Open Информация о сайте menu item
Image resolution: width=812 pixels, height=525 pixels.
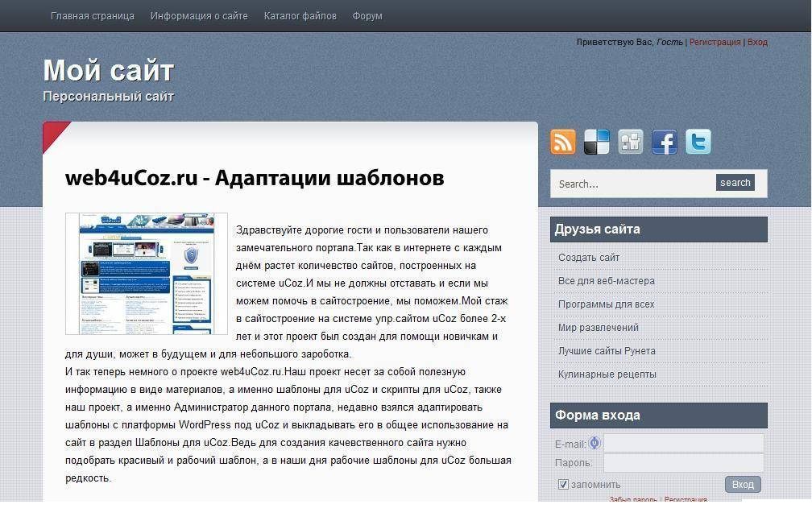tap(199, 16)
